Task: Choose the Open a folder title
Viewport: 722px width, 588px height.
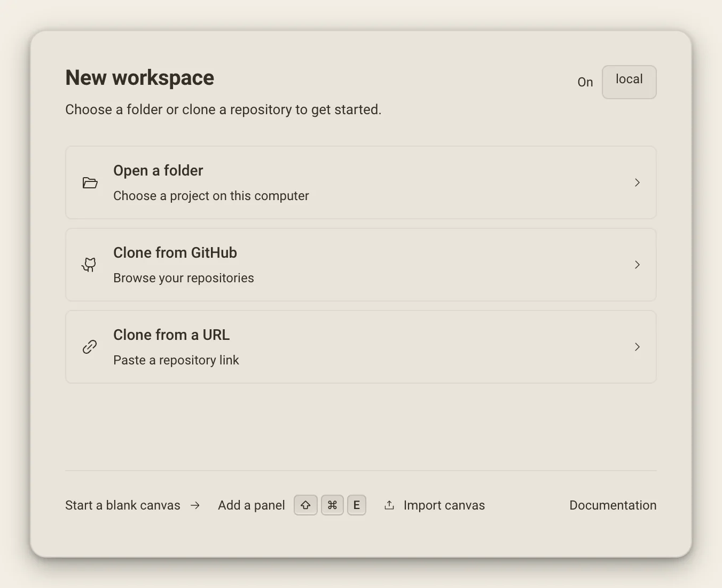Action: [158, 171]
